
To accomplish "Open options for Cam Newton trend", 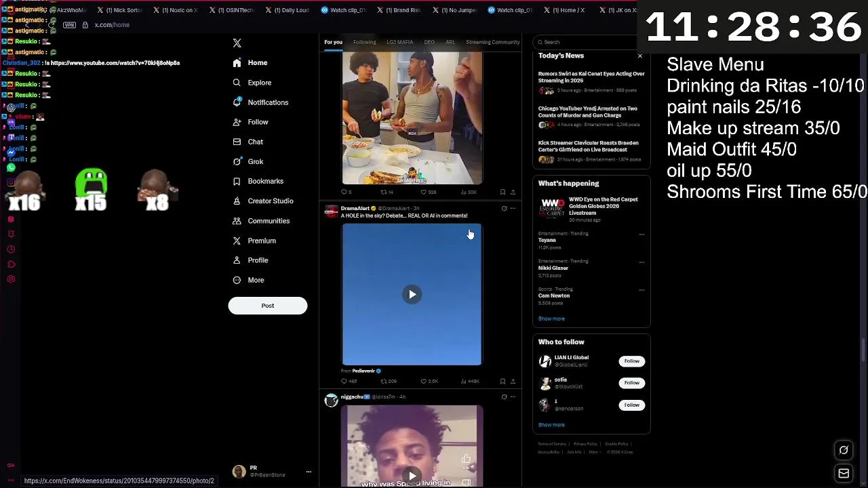I will 642,290.
